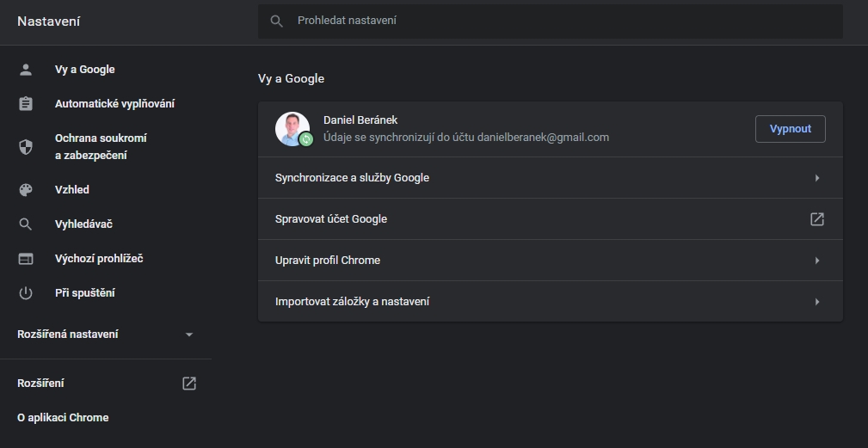The image size is (868, 448).
Task: Click the open-in-new icon for Spravovat účet Google
Action: [817, 219]
